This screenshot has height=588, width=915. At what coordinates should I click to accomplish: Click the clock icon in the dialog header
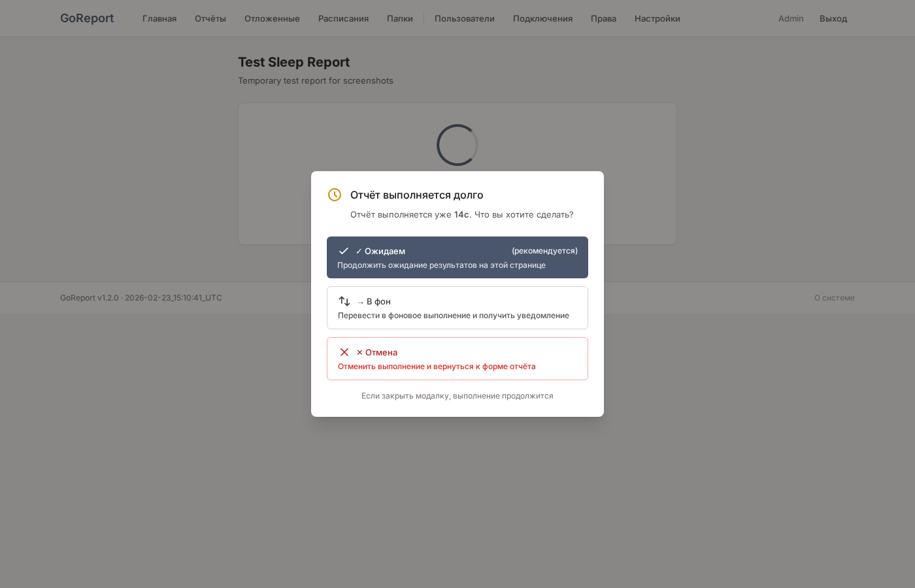[x=335, y=195]
